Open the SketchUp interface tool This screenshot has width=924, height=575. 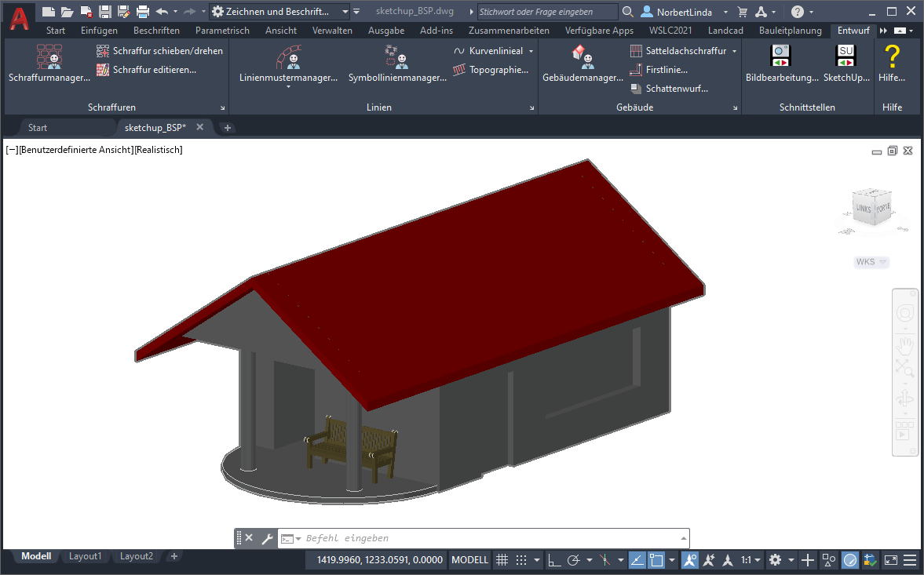click(x=846, y=64)
